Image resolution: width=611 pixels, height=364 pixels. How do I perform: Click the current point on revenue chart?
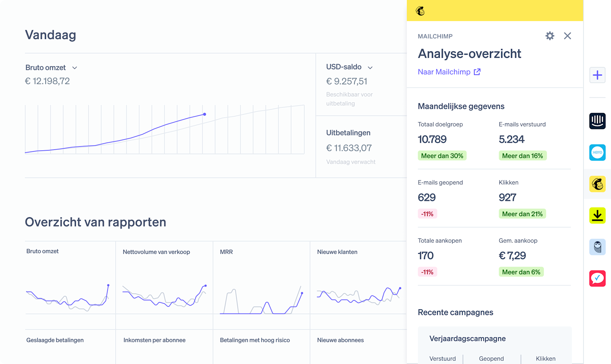click(204, 114)
